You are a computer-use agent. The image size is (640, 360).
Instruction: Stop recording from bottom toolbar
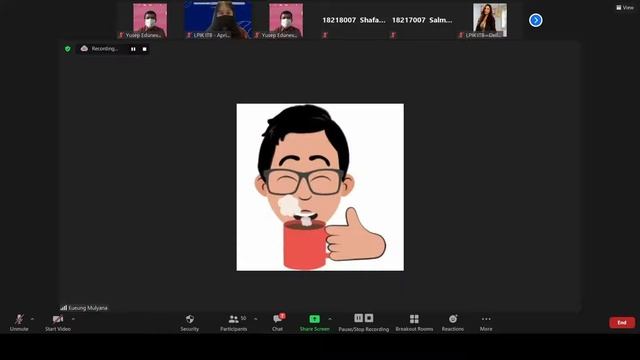click(x=369, y=318)
